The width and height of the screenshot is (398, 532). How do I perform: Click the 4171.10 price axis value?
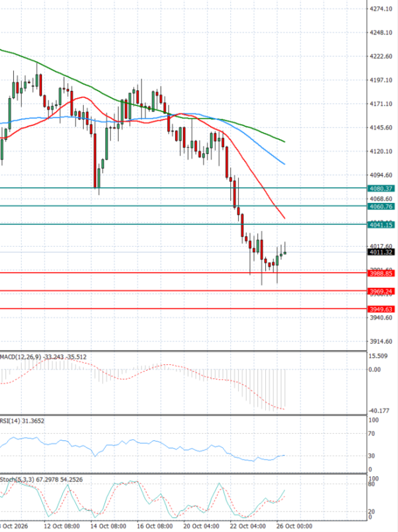pos(381,104)
